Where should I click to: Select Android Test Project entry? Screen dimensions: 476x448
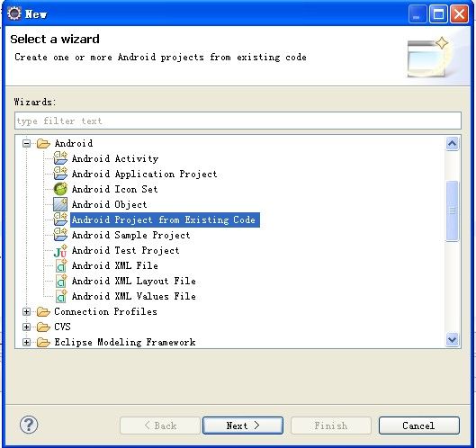(x=125, y=250)
